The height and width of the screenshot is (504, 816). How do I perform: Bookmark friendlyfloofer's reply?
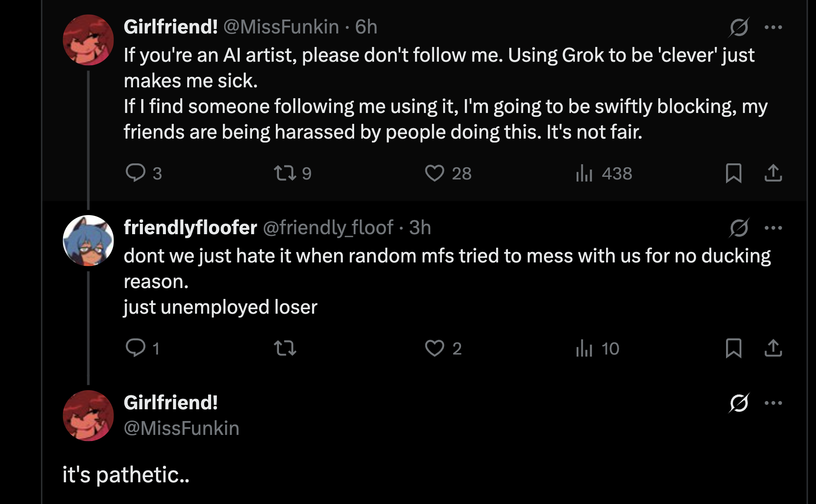pyautogui.click(x=733, y=348)
